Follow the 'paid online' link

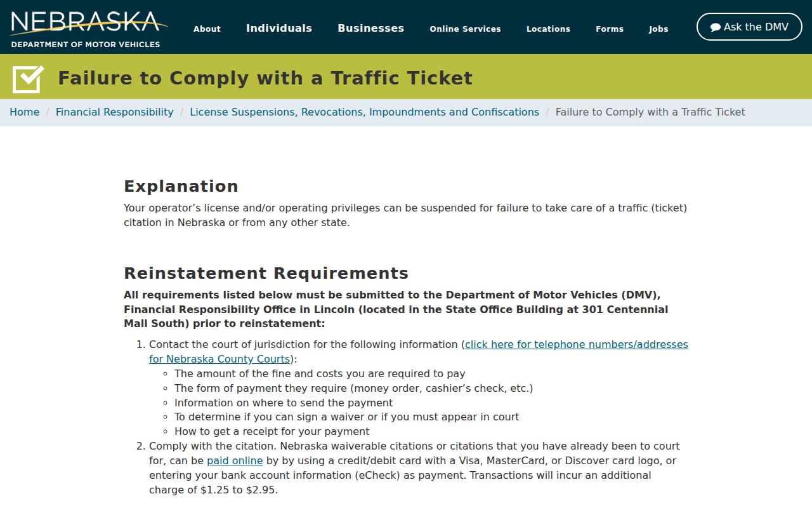tap(235, 460)
